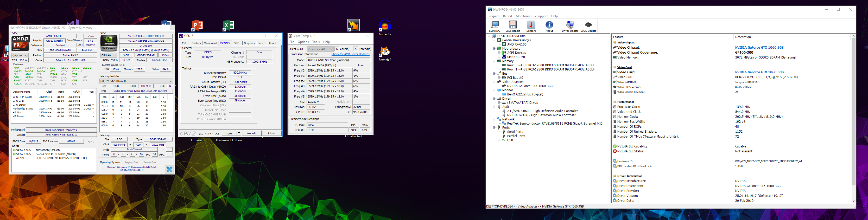Collapse the DESKTOP-DVRED84 root node
This screenshot has height=220, width=868.
pos(489,36)
